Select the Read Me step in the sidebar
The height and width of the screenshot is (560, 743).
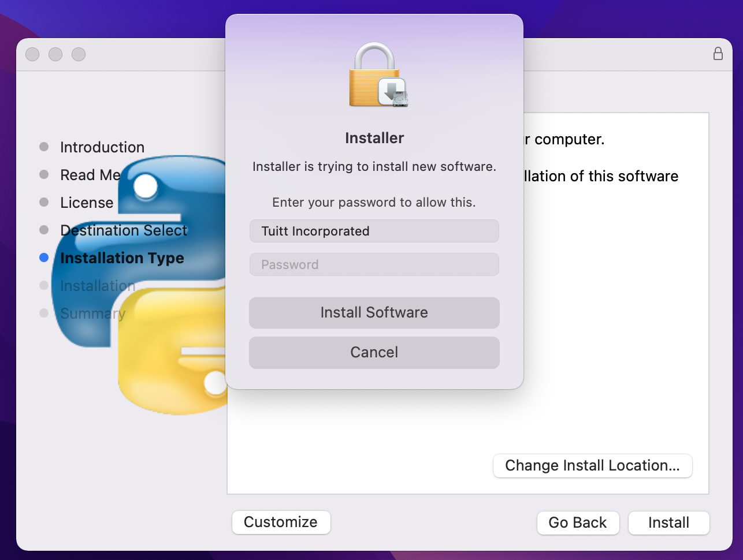90,175
